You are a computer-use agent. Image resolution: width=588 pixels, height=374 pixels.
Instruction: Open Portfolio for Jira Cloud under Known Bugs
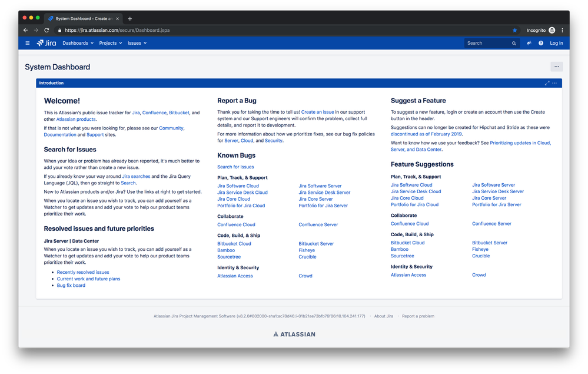point(241,206)
